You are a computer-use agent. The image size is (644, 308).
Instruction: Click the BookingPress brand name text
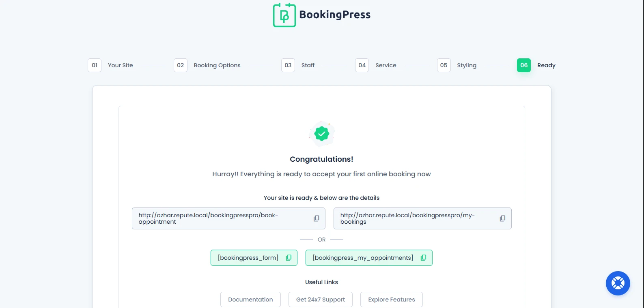(335, 15)
